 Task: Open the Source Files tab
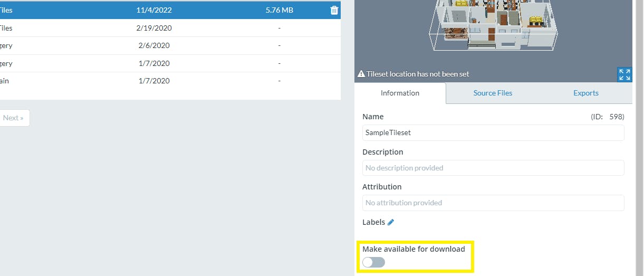[493, 93]
